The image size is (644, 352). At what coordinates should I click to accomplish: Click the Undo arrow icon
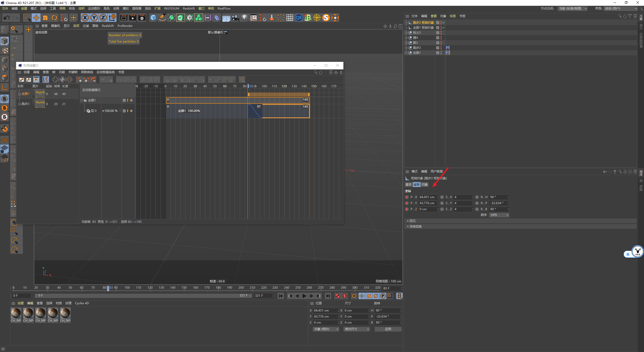(7, 18)
